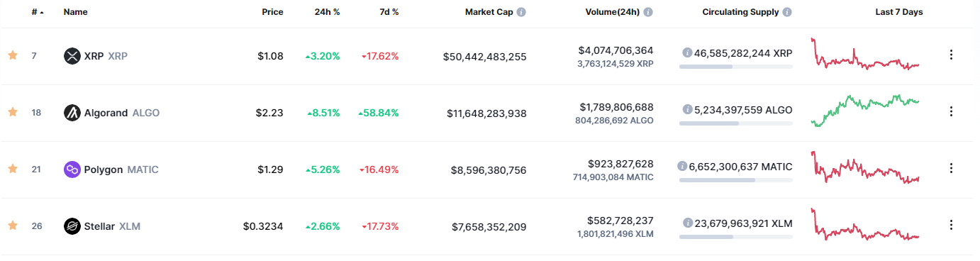Click the Volume(24h) info icon

tap(648, 13)
